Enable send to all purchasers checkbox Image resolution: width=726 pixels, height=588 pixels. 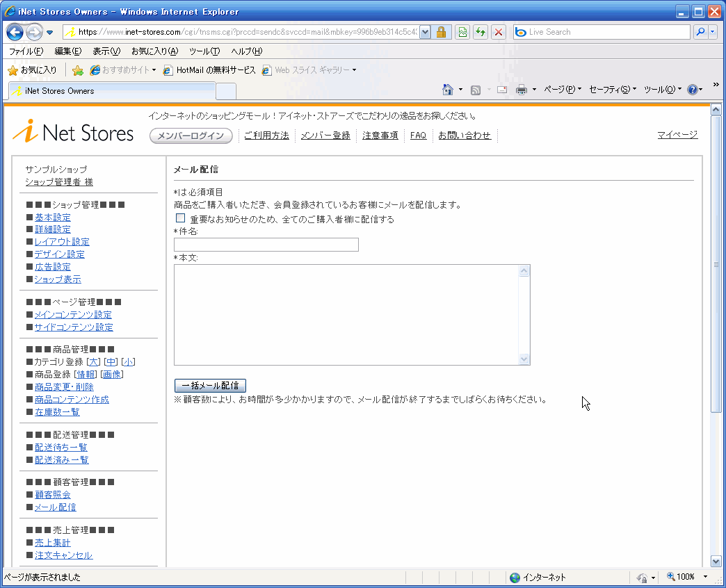(x=181, y=218)
